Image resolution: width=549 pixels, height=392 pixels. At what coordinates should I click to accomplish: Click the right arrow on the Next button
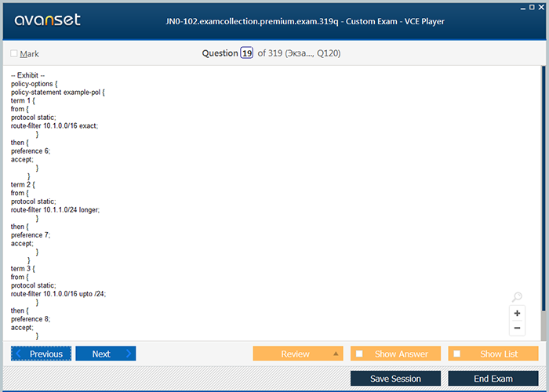click(x=129, y=354)
